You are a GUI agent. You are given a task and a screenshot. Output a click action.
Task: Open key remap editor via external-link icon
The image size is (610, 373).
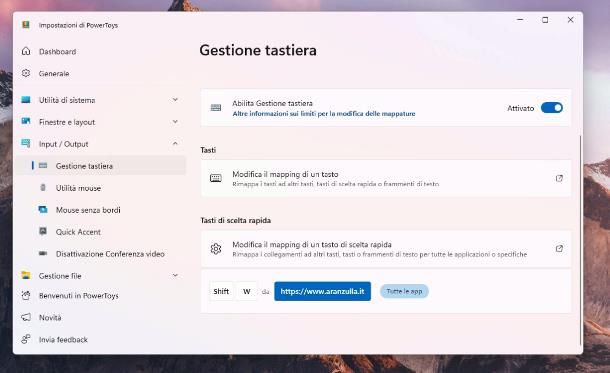pos(559,178)
